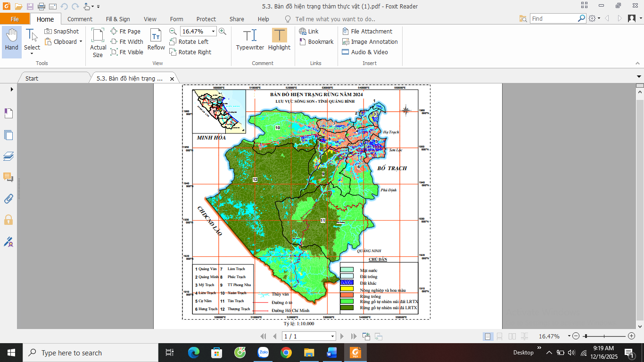Viewport: 644px width, 362px height.
Task: Open the Attachments paperclip panel
Action: (8, 198)
